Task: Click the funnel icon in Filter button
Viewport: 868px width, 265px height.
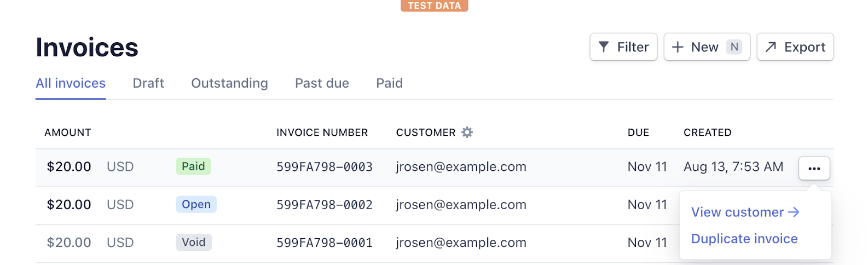Action: (x=604, y=47)
